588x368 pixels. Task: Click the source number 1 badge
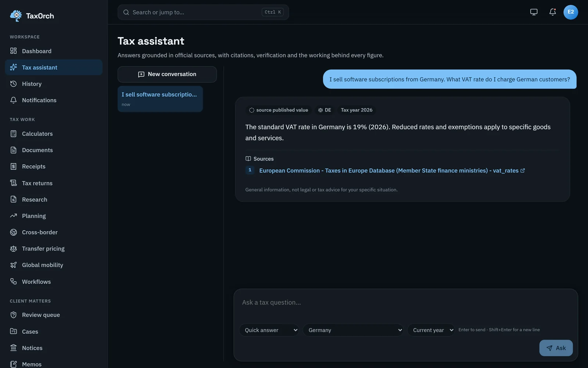tap(250, 170)
